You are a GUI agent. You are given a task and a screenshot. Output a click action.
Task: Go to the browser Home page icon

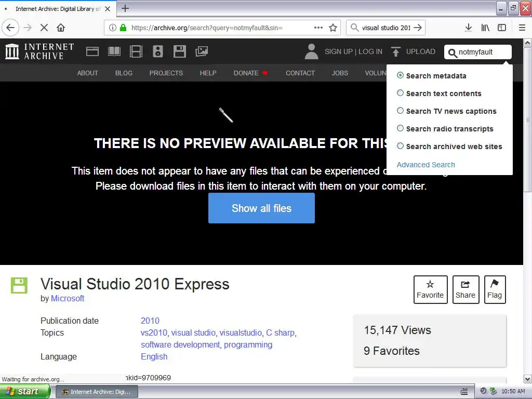[x=61, y=28]
